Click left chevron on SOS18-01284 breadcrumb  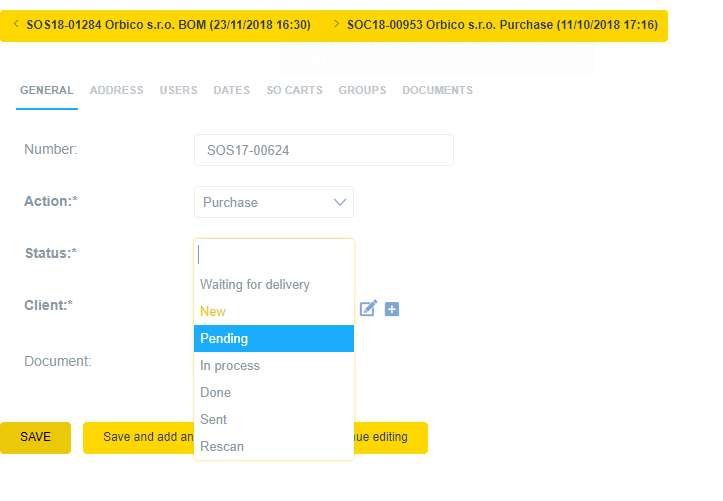coord(15,24)
